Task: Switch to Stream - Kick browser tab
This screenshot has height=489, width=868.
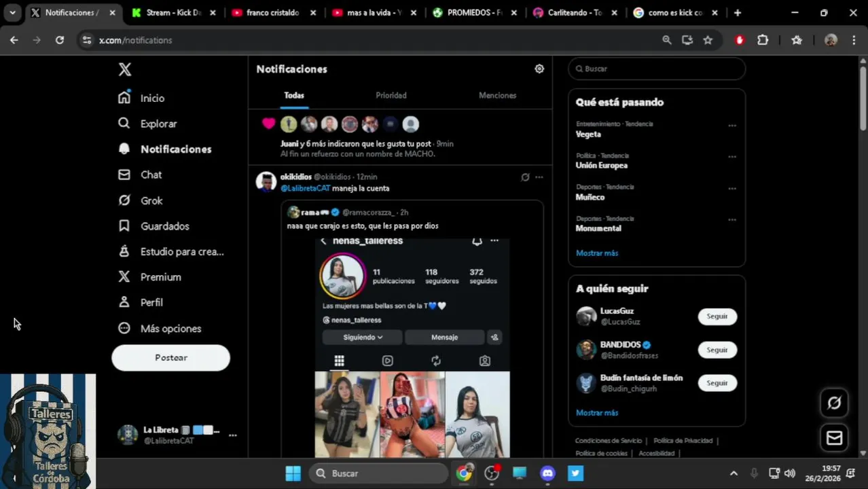Action: click(175, 12)
